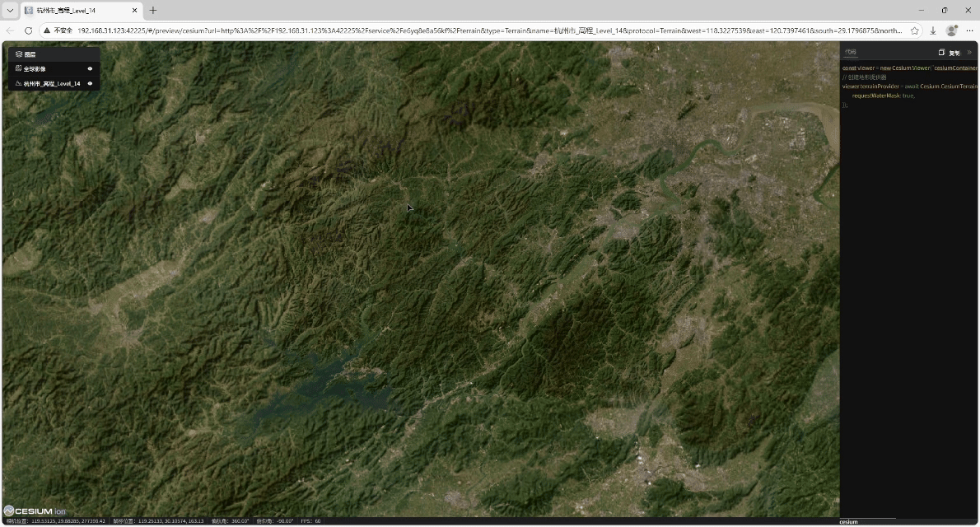The height and width of the screenshot is (527, 980).
Task: Click the 不安全 security warning indicator
Action: coord(58,30)
